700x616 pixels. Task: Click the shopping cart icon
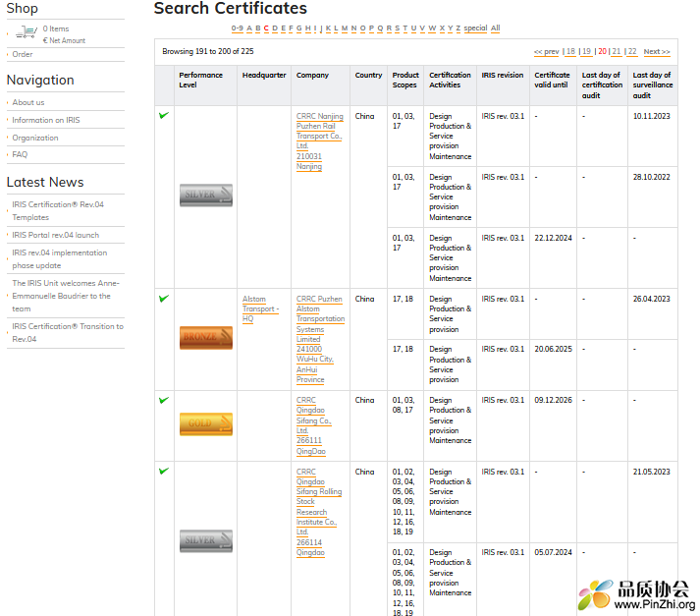[26, 32]
